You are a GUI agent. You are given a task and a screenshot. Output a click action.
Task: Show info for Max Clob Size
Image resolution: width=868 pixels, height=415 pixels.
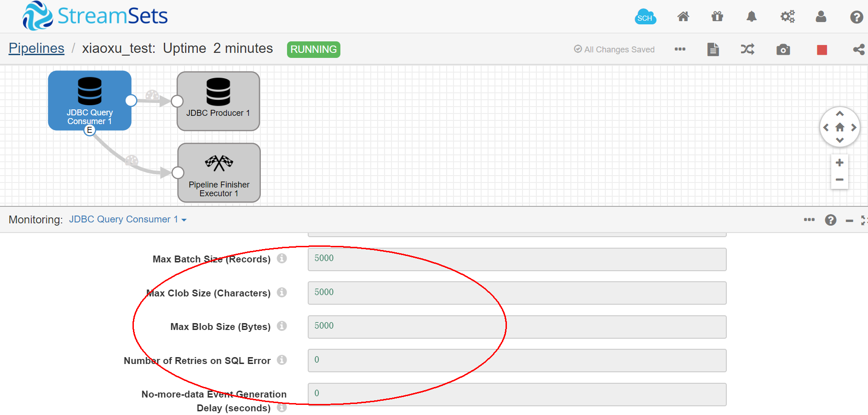[282, 292]
